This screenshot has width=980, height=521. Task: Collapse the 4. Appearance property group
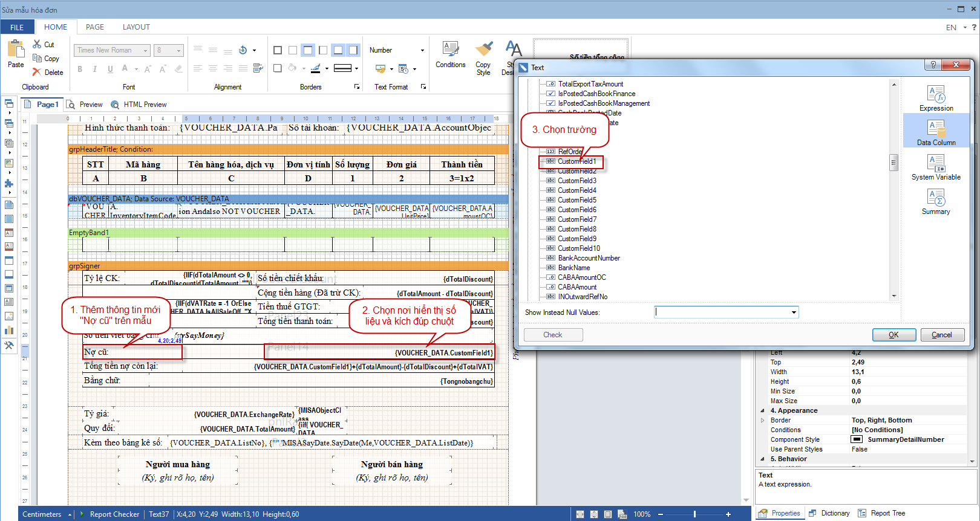pos(762,410)
